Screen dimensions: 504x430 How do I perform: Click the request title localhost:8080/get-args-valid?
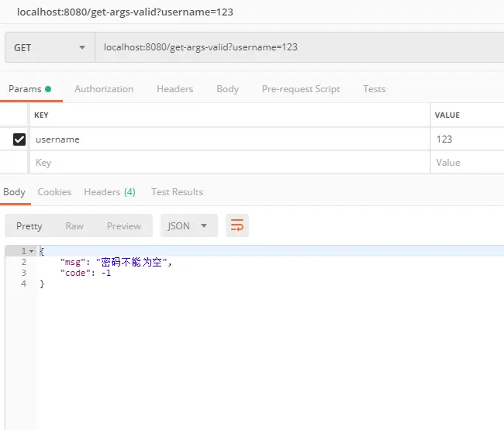[x=125, y=12]
